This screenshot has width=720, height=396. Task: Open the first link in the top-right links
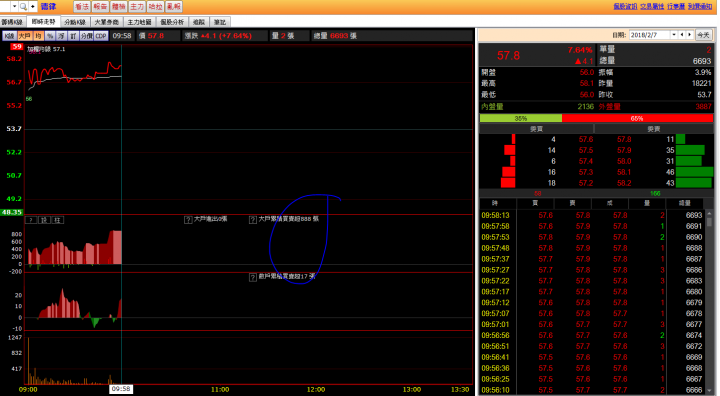625,6
